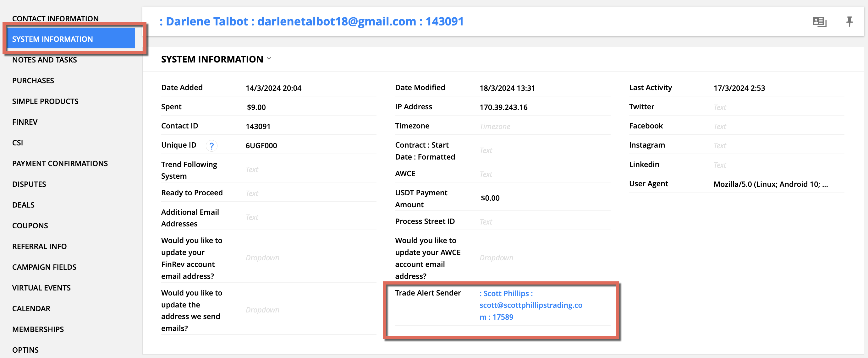
Task: Open the Referral Info section
Action: click(x=39, y=246)
